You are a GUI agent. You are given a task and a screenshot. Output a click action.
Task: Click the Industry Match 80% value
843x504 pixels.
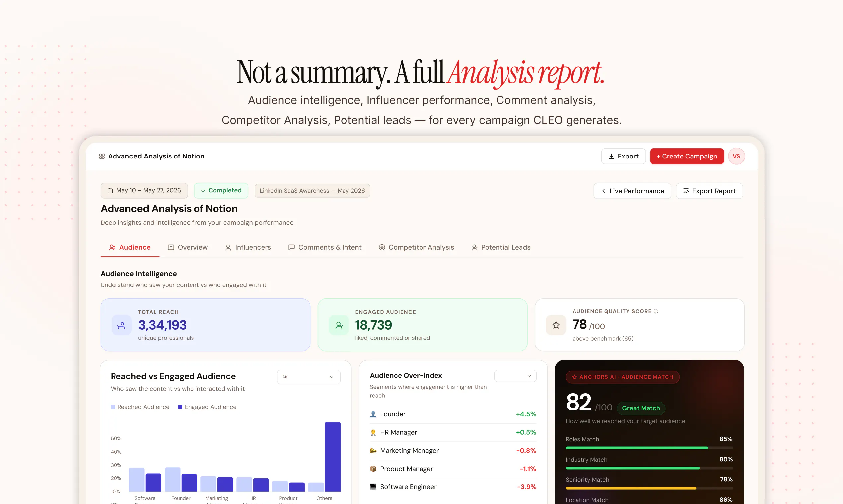tap(726, 460)
